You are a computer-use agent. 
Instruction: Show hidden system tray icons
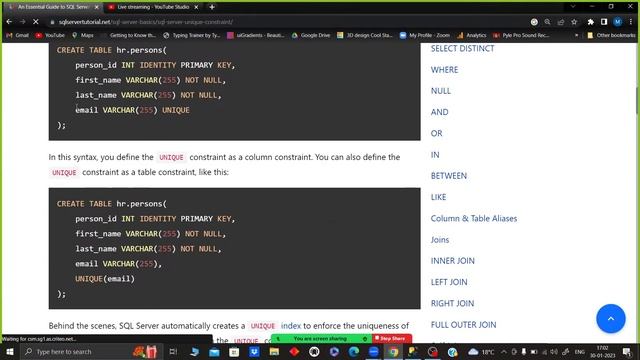coord(504,352)
